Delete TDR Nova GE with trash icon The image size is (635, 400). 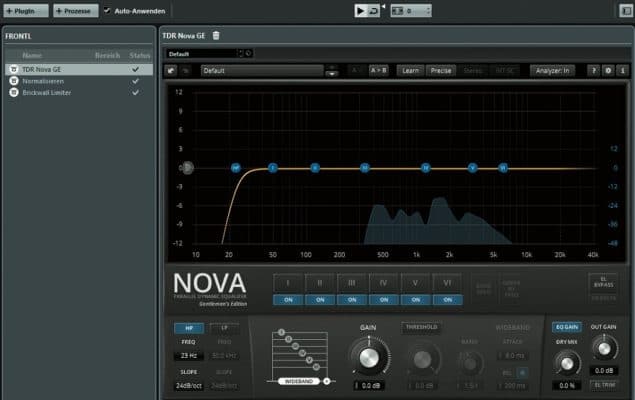pos(216,36)
